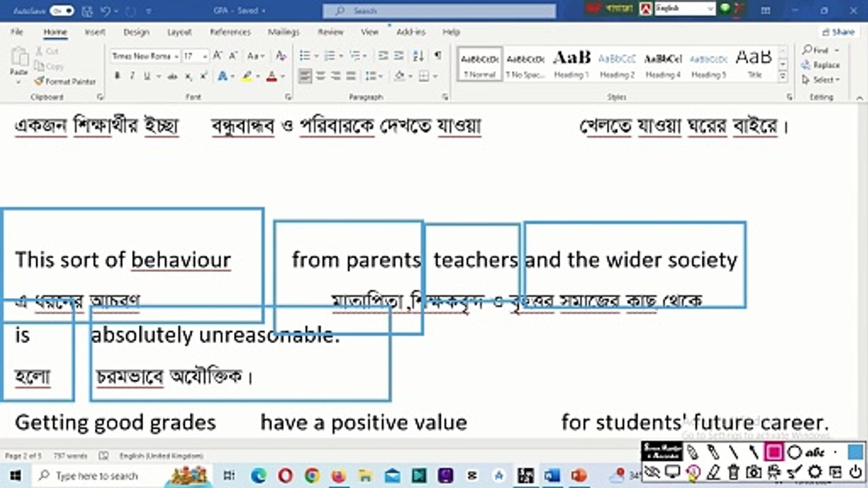Clear all formatting from selection
The image size is (868, 488).
pyautogui.click(x=281, y=56)
